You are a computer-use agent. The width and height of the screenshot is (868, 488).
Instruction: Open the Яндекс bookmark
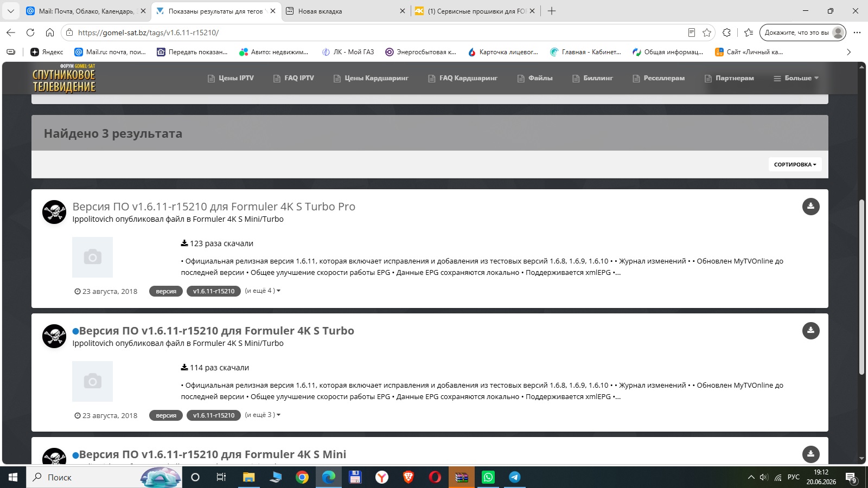pyautogui.click(x=47, y=52)
